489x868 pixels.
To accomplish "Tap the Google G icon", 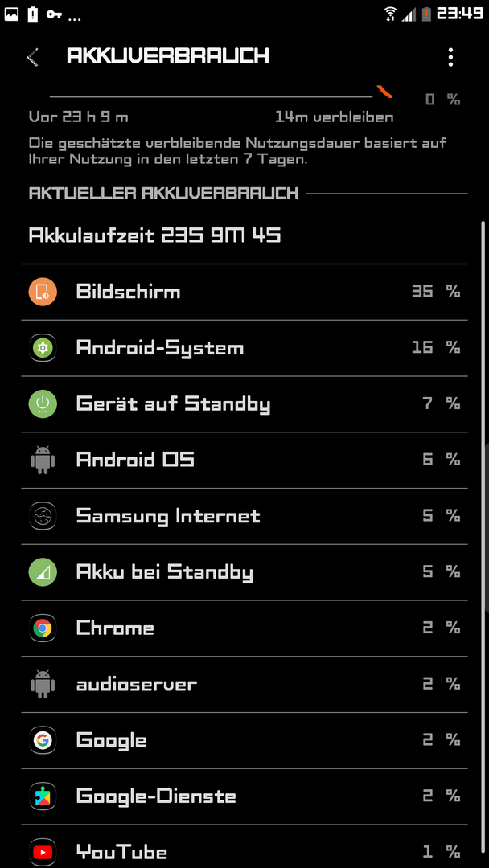I will (43, 740).
